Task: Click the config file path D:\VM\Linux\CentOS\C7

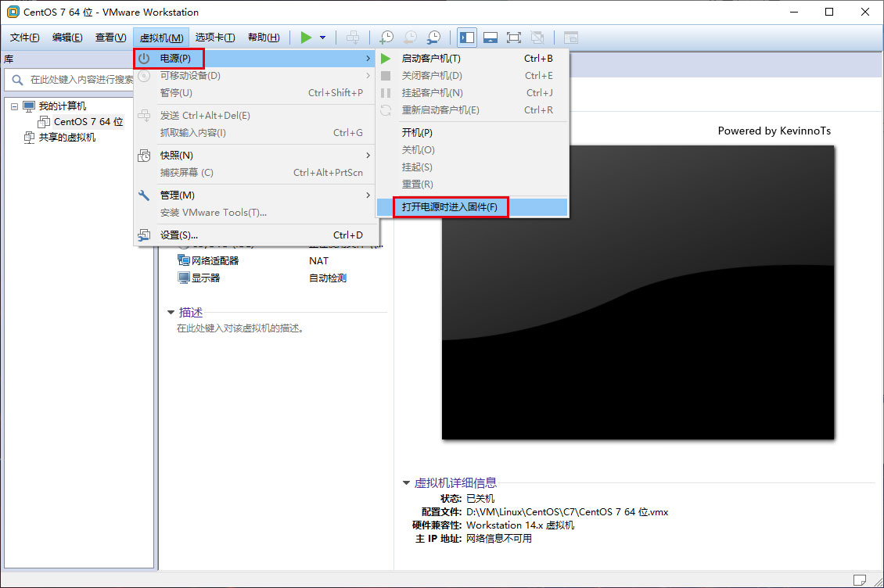Action: [x=567, y=512]
